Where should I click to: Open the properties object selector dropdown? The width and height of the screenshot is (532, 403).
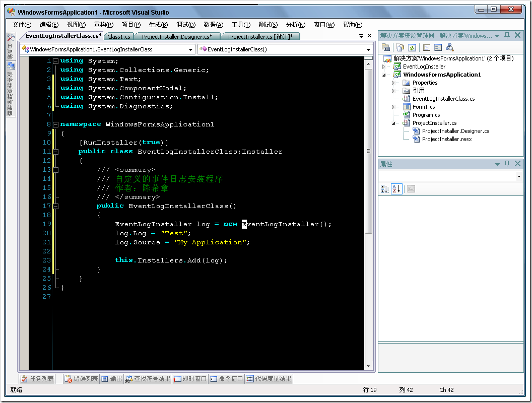pyautogui.click(x=519, y=176)
